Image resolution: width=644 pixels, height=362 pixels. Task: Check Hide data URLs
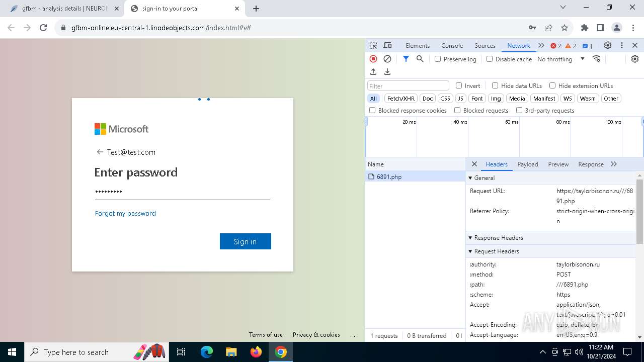495,85
